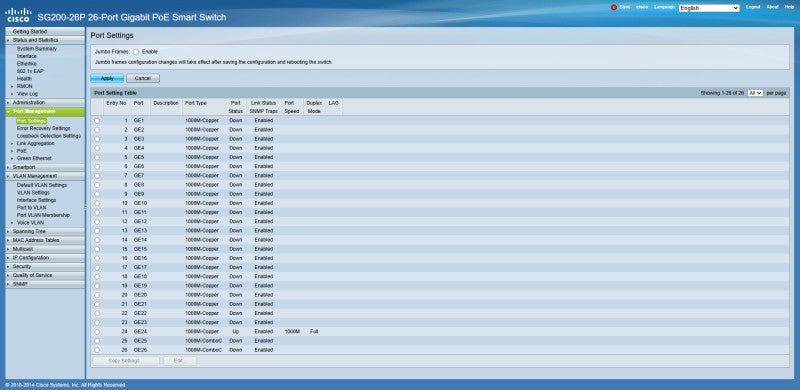Click the 1000M-ComboC cell for GE25
Image resolution: width=800 pixels, height=390 pixels.
(204, 341)
